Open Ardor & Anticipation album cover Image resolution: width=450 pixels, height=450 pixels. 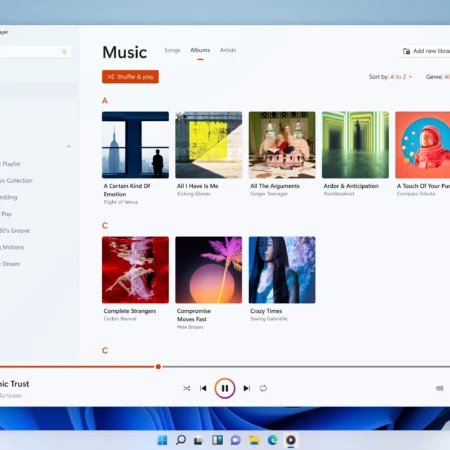click(x=355, y=145)
